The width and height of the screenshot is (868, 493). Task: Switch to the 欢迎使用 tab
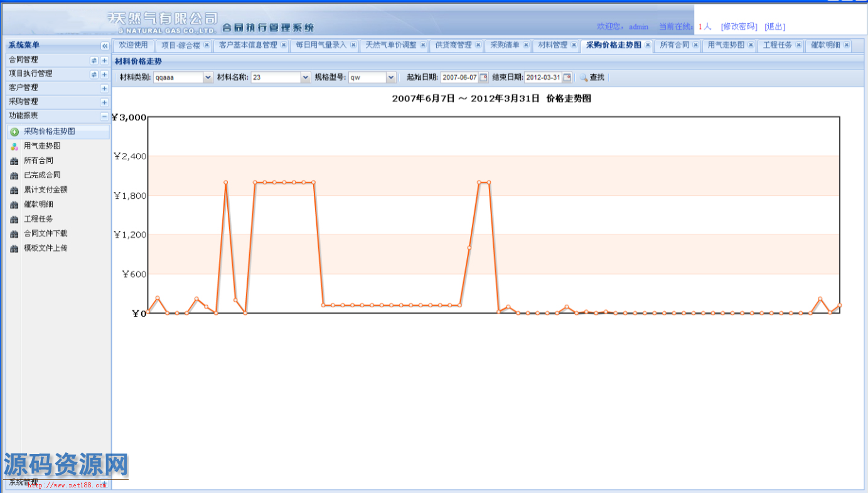133,45
